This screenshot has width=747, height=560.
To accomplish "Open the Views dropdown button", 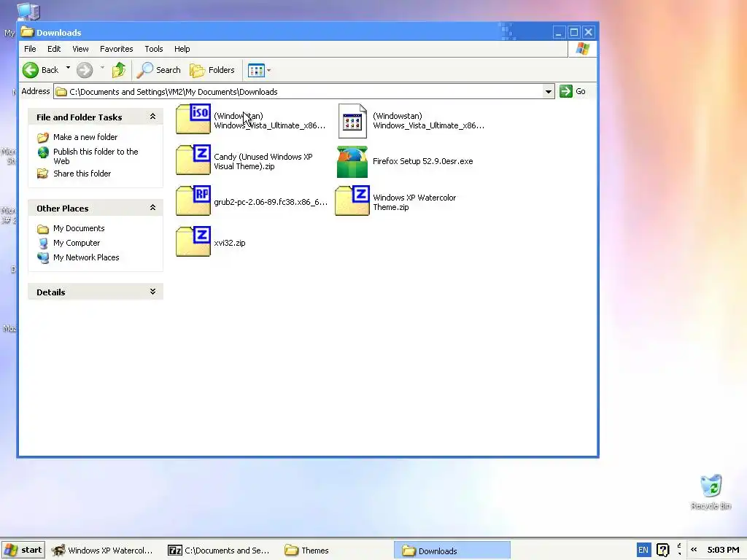I will tap(259, 71).
